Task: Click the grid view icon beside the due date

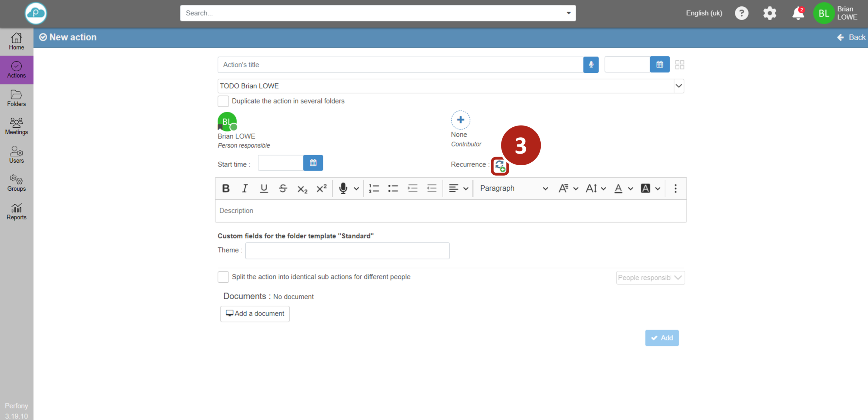Action: pos(679,65)
